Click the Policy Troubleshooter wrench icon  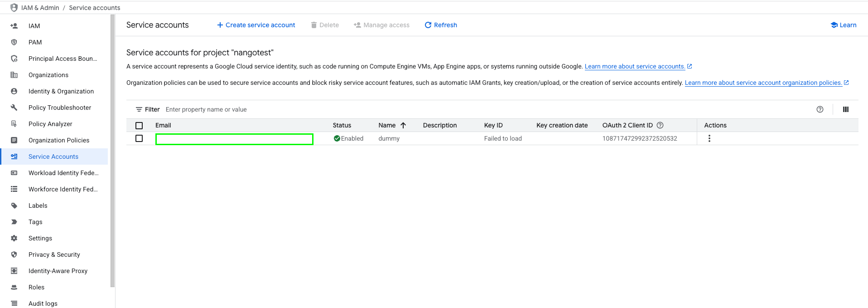[14, 108]
